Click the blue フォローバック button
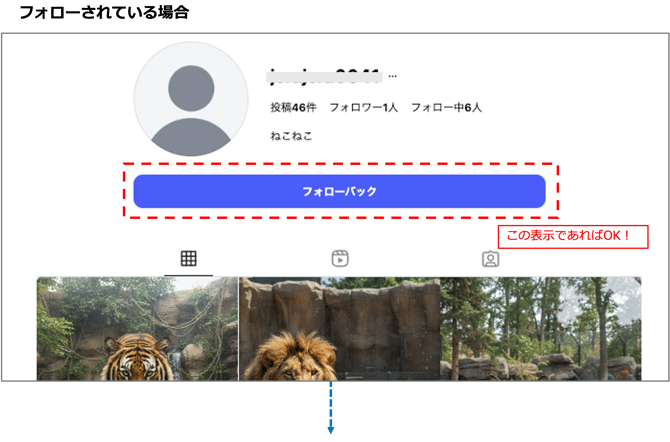 (339, 191)
